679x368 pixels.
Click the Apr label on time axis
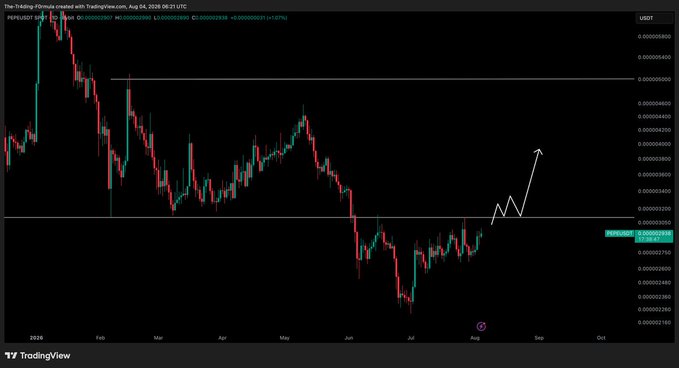click(223, 338)
